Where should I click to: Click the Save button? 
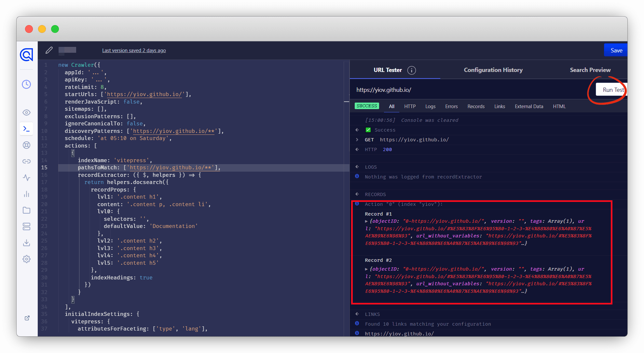coord(616,50)
